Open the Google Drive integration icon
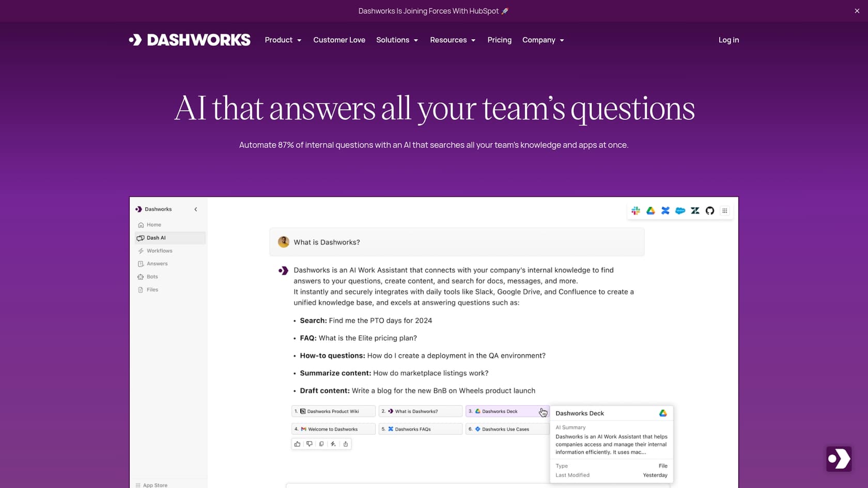Image resolution: width=868 pixels, height=488 pixels. (x=650, y=211)
